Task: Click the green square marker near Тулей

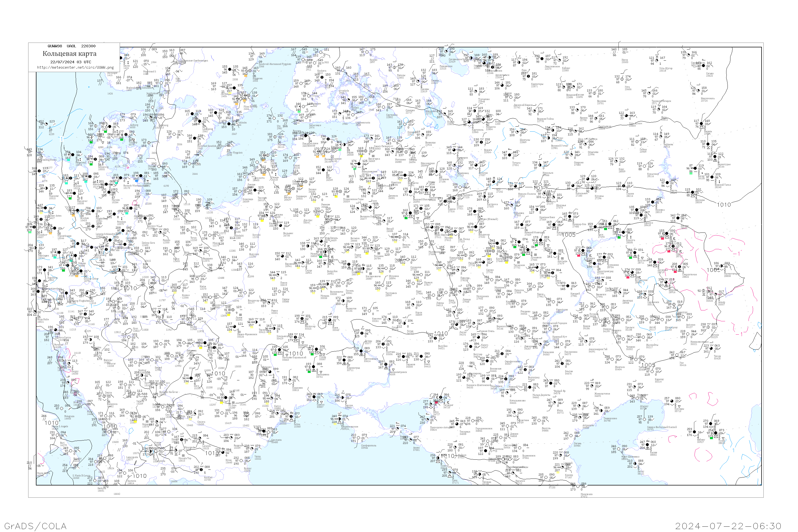Action: click(711, 438)
